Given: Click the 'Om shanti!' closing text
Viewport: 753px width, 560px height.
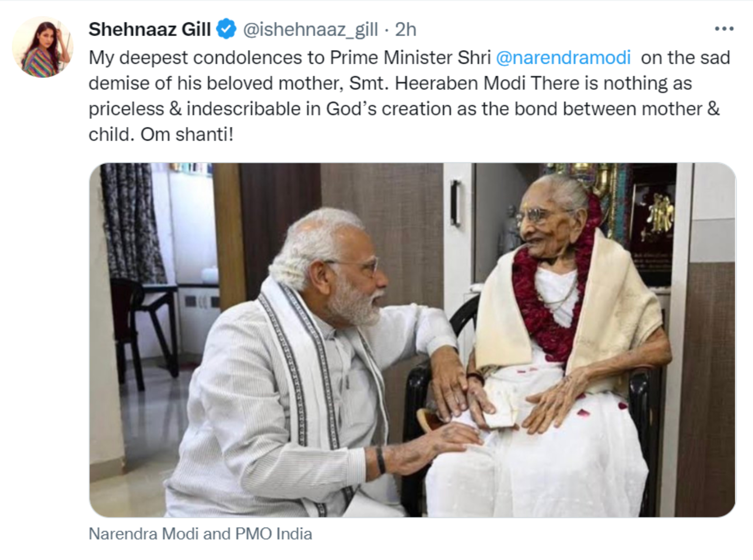Looking at the screenshot, I should point(187,134).
